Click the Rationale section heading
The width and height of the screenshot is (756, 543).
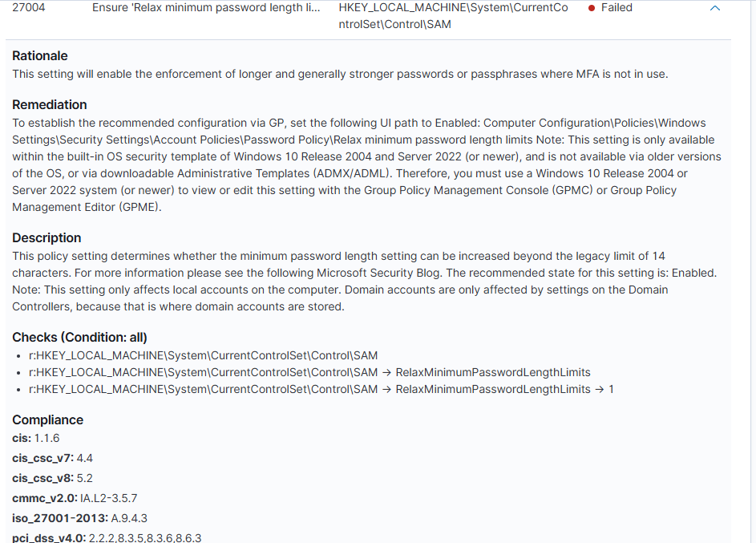coord(40,56)
